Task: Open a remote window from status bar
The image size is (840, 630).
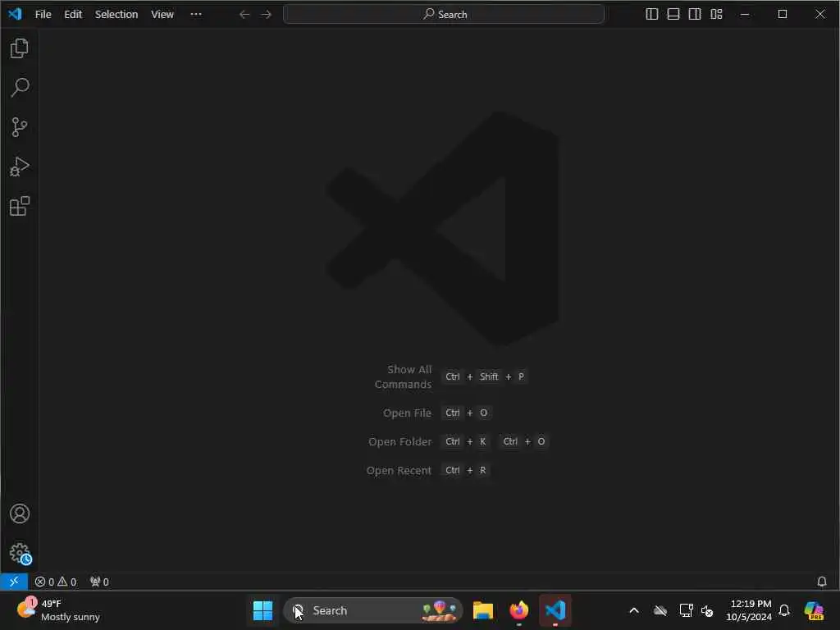Action: point(14,582)
